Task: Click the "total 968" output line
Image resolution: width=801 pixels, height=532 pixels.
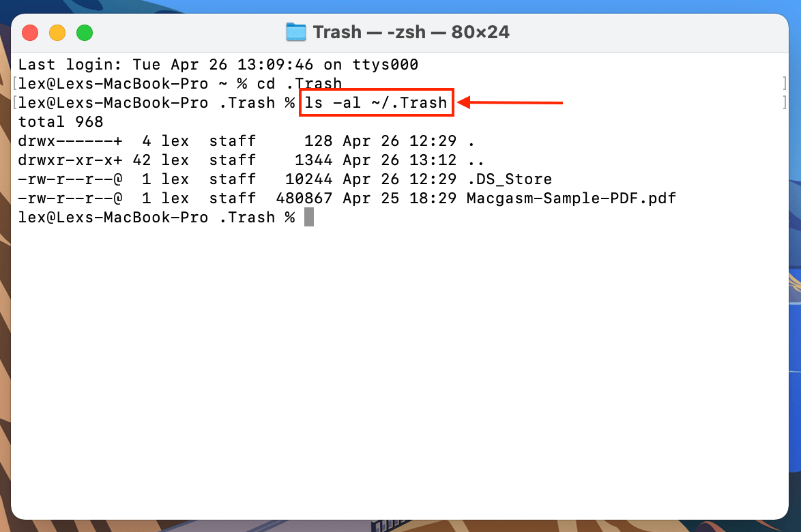Action: (61, 122)
